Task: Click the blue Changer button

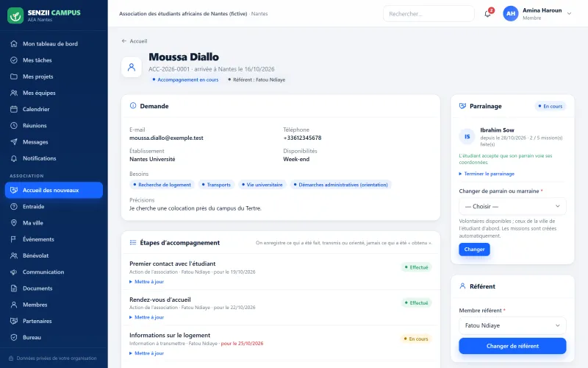Action: click(x=474, y=250)
